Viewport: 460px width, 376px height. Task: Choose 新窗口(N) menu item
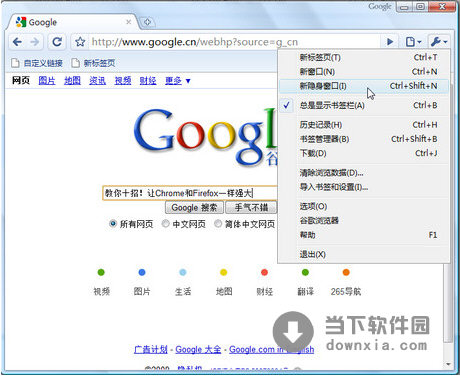pyautogui.click(x=364, y=72)
